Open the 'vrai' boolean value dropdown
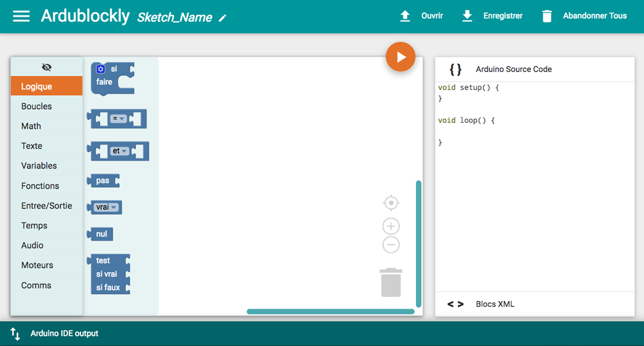Screen dimensions: 644x346 pyautogui.click(x=106, y=207)
